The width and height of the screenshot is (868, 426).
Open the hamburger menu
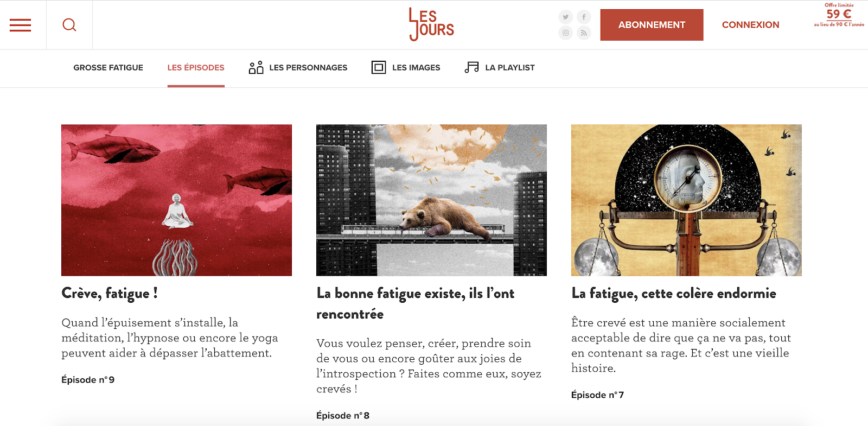20,25
